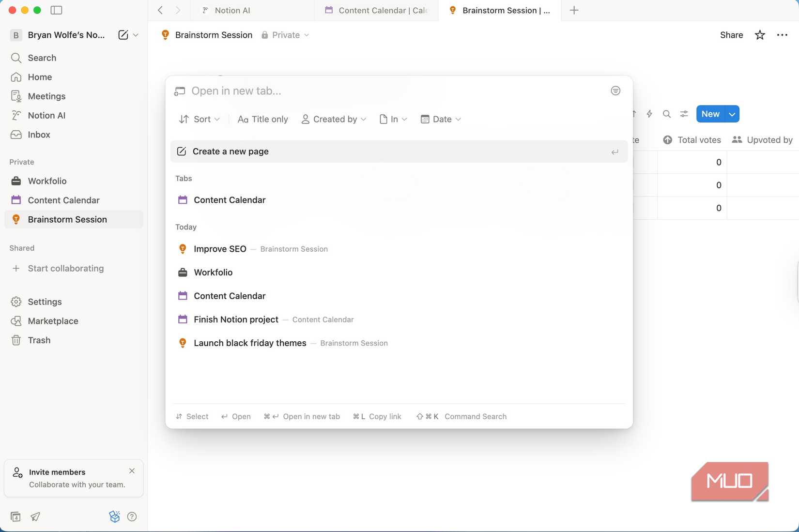This screenshot has height=532, width=799.
Task: Expand the Sort dropdown
Action: [x=200, y=119]
